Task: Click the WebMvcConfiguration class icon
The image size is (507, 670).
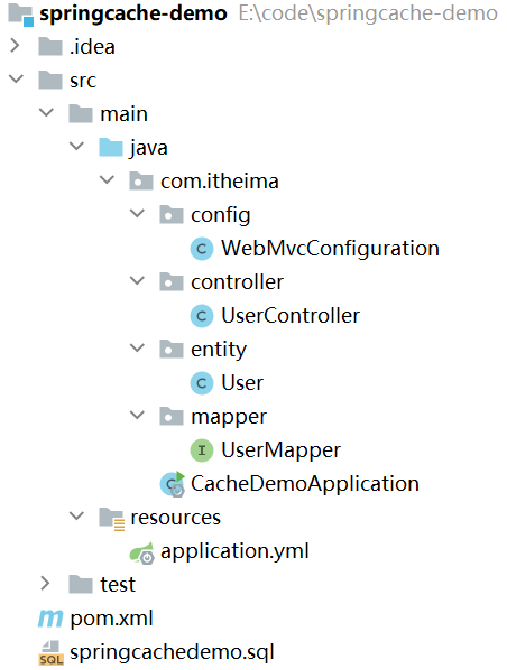Action: click(202, 248)
